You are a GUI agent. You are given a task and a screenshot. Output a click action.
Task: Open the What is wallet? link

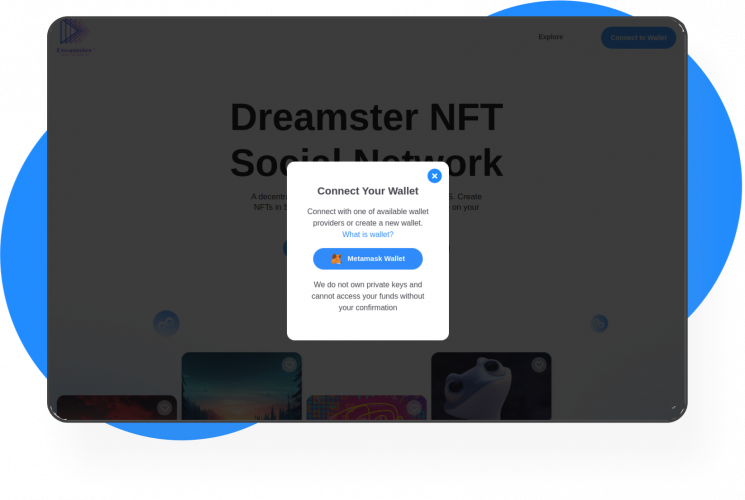(368, 234)
